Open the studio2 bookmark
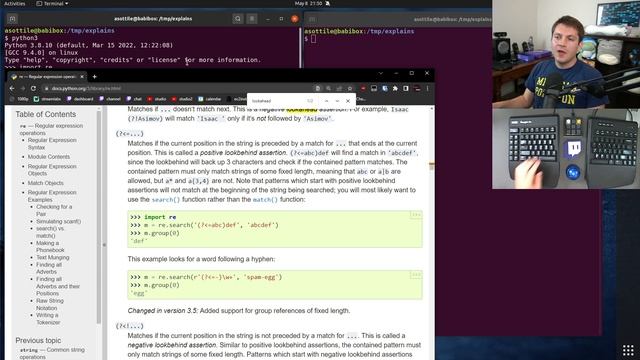This screenshot has width=640, height=360. [x=182, y=99]
